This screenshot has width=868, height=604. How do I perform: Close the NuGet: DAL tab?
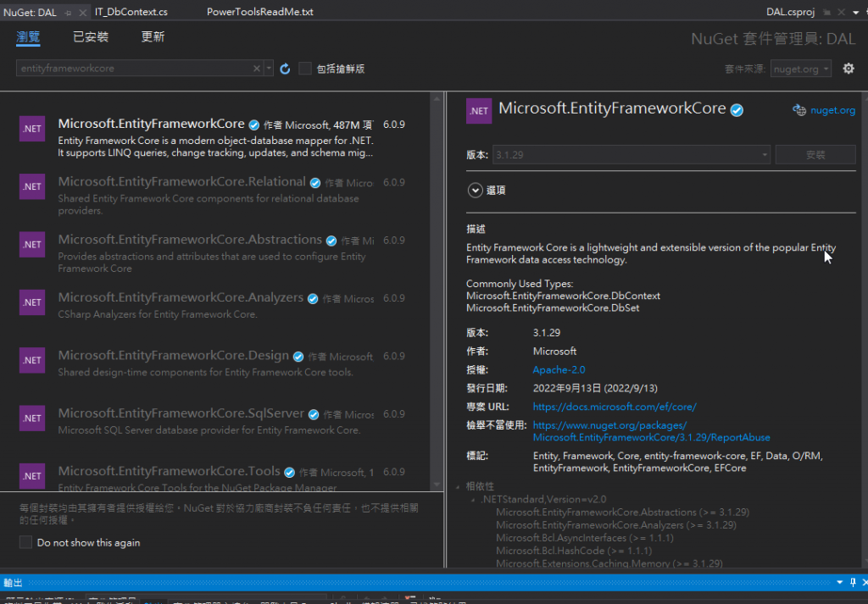click(82, 12)
